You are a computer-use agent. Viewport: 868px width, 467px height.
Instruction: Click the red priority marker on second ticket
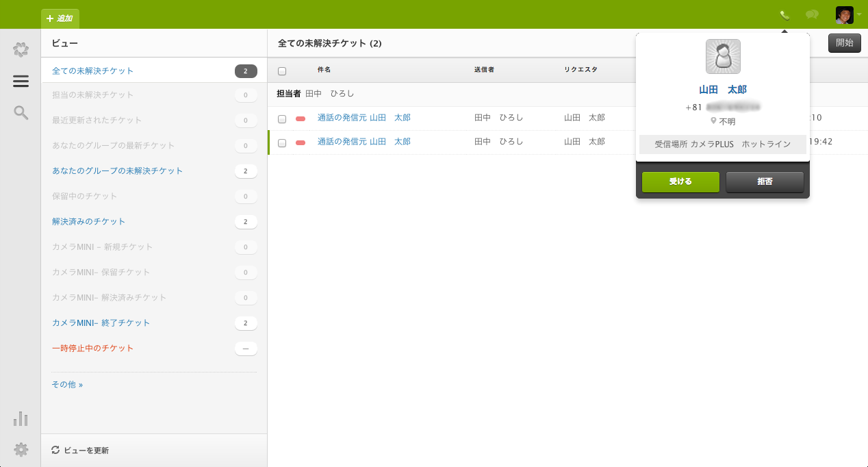tap(301, 143)
